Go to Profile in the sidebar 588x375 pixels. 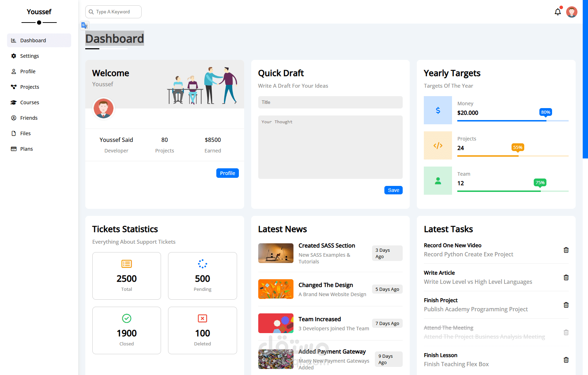[x=39, y=71]
